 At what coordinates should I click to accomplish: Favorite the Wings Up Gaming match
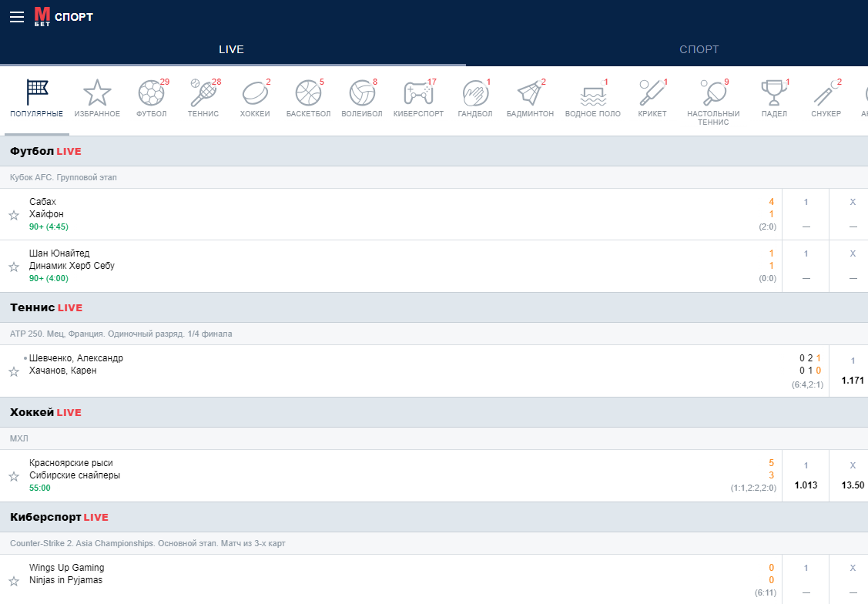pos(14,581)
